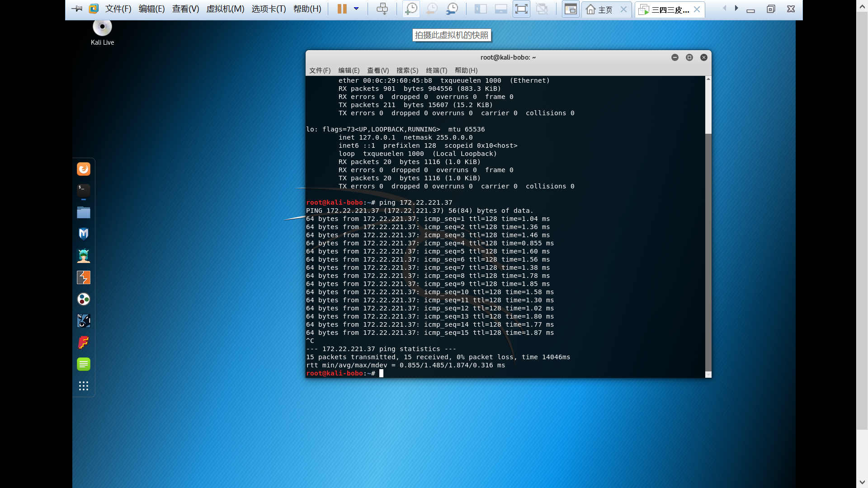The width and height of the screenshot is (868, 488).
Task: Open Burp Suite from the dock
Action: click(x=84, y=277)
